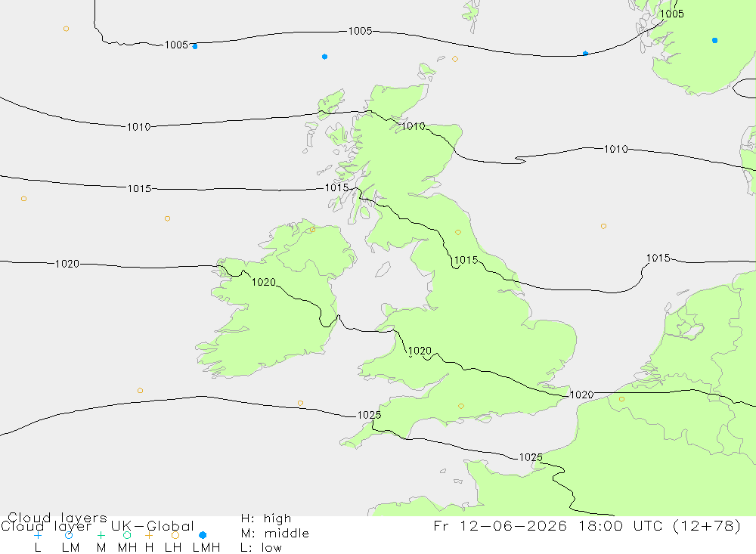This screenshot has width=756, height=554.
Task: Click the 'UK-Global' model title text
Action: pos(153,525)
